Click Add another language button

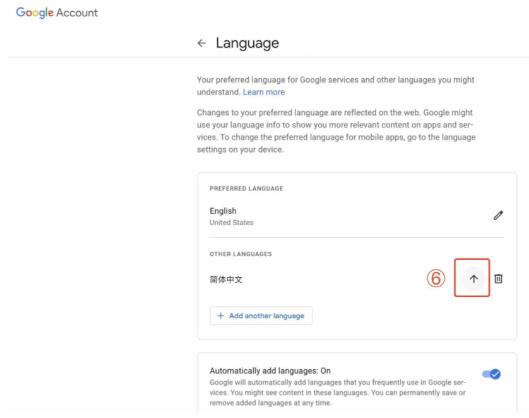[x=261, y=316]
